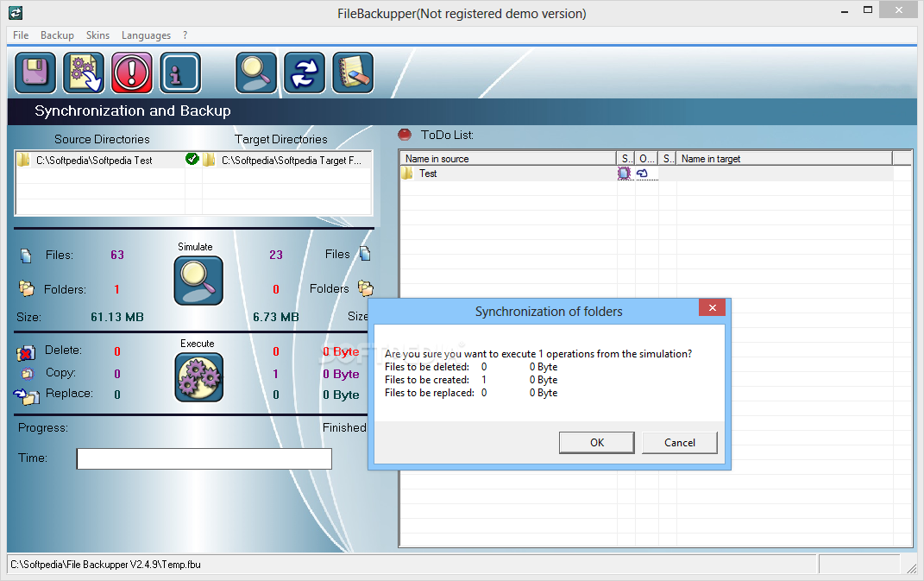
Task: Click the floppy disk save icon
Action: tap(35, 73)
